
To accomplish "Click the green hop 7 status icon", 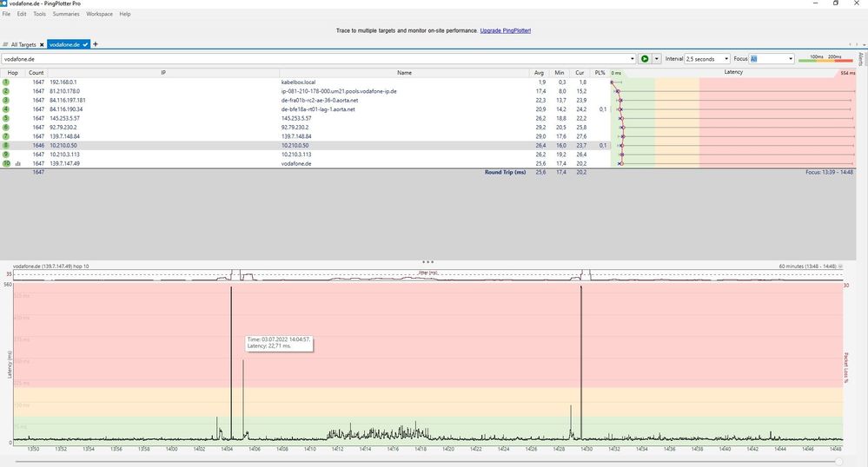I will (x=6, y=136).
